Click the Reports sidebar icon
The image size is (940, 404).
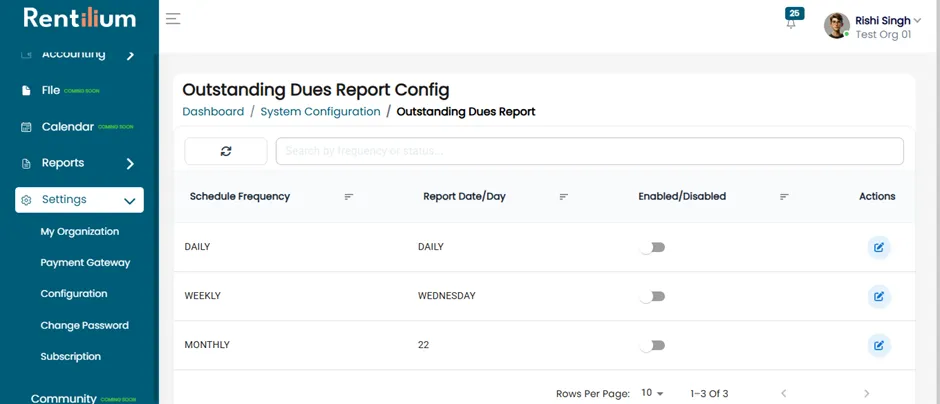pos(26,164)
